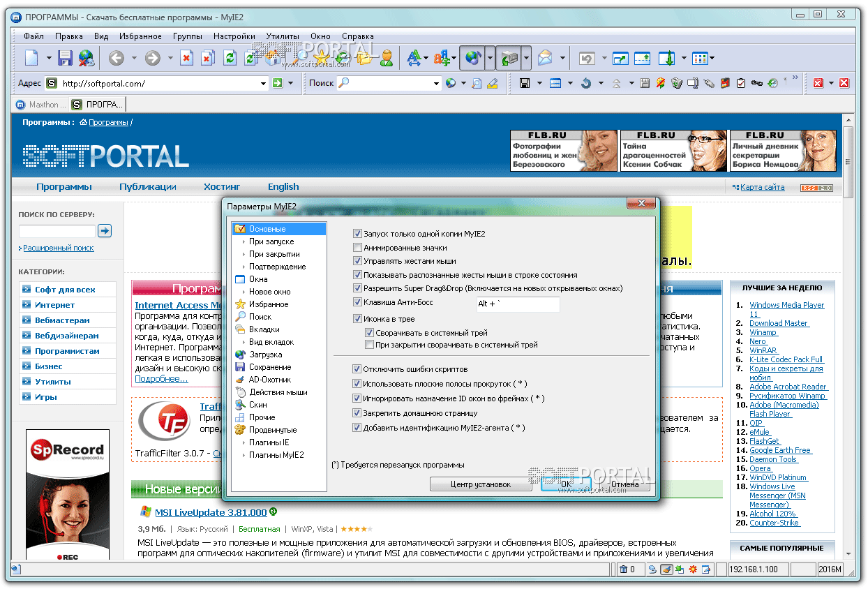Click the globe with music note toolbar icon
Viewport: 868px width, 589px height.
pos(473,59)
